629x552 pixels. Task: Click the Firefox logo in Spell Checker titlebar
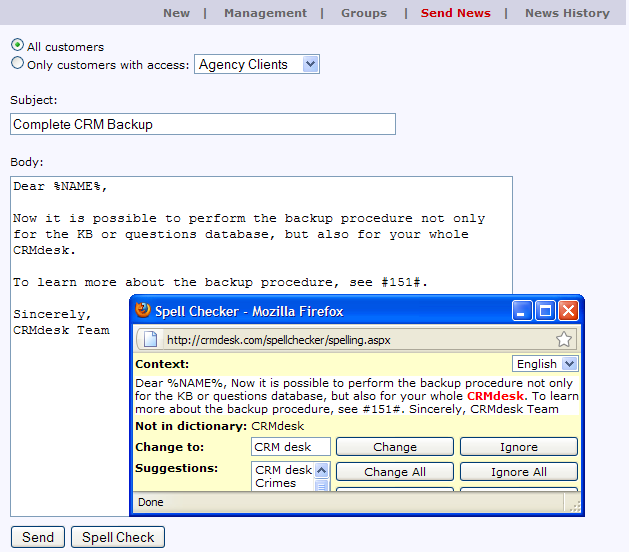[143, 310]
